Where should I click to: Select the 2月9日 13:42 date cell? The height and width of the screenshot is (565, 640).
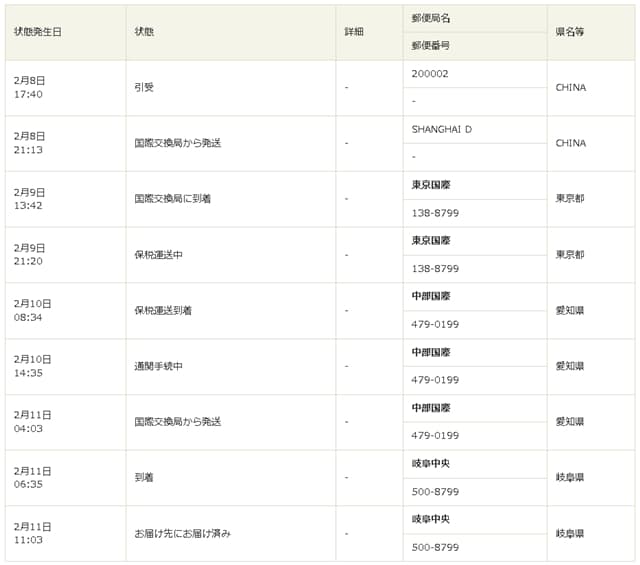(66, 199)
